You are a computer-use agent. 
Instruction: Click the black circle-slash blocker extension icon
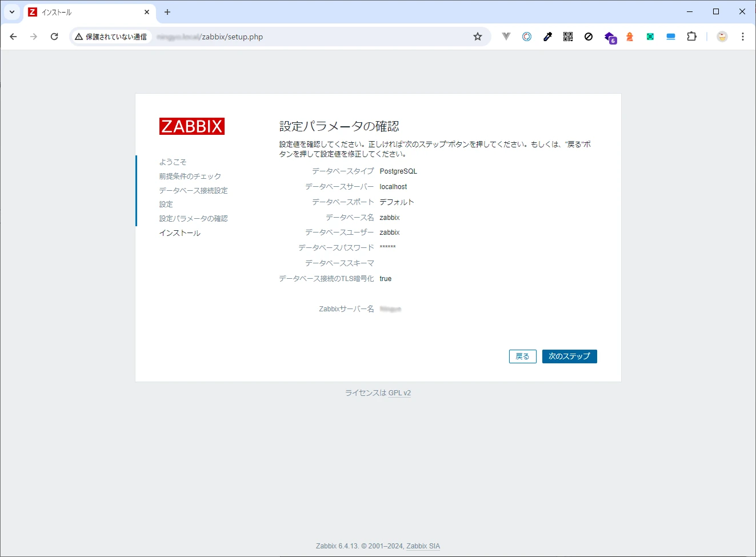pos(589,37)
